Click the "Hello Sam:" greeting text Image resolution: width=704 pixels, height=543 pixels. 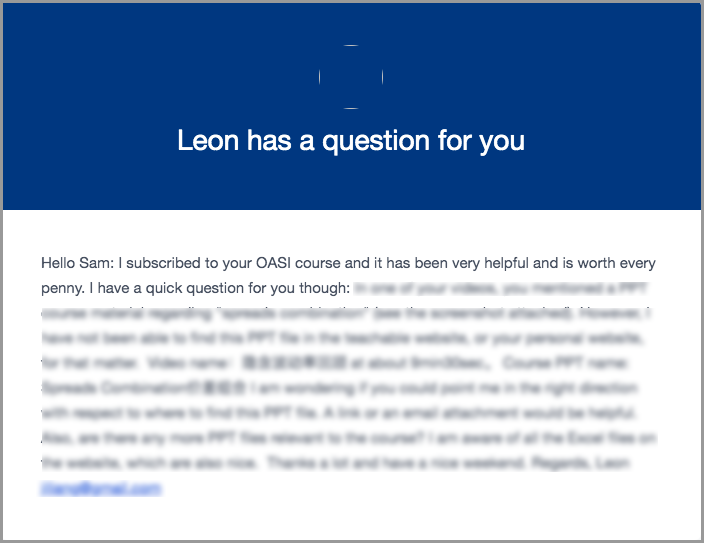tap(78, 263)
